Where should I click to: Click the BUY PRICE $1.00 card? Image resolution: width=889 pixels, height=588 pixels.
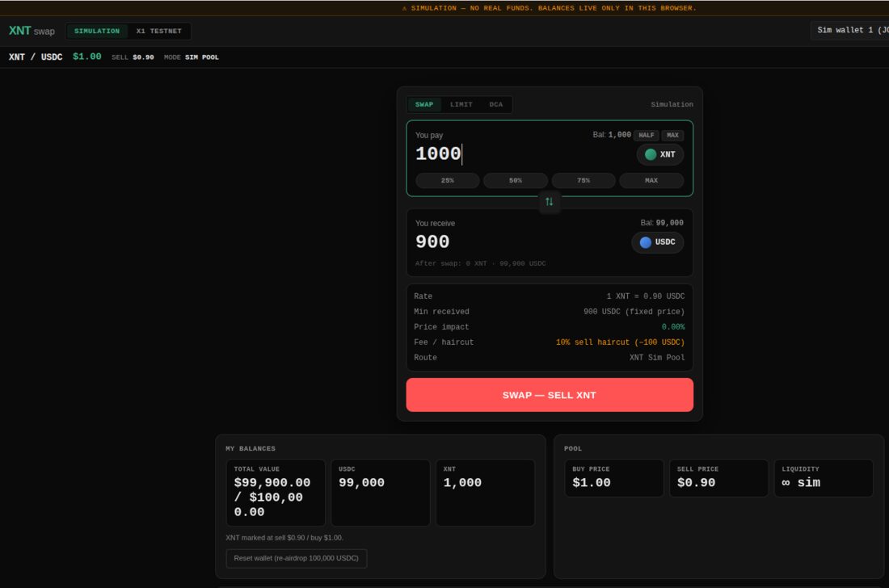click(614, 478)
